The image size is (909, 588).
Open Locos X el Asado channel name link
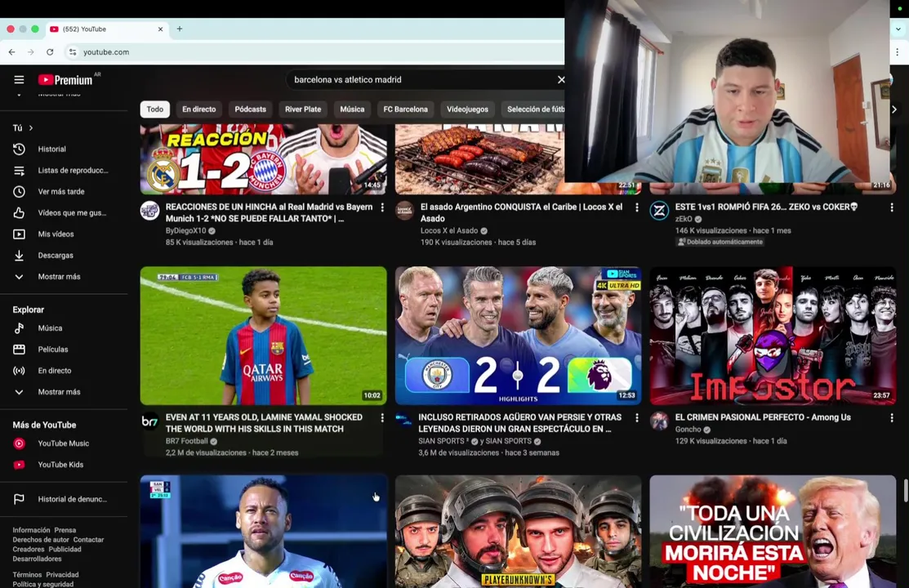coord(449,231)
